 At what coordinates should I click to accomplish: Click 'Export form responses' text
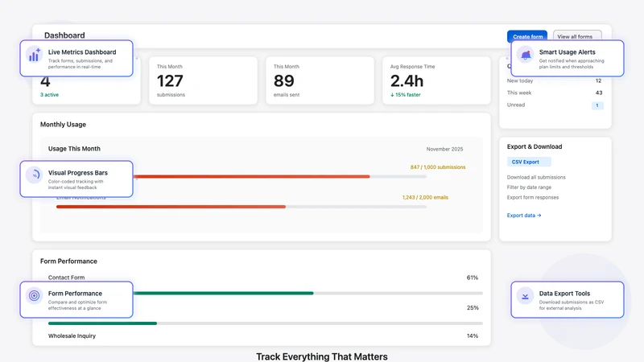[x=533, y=197]
